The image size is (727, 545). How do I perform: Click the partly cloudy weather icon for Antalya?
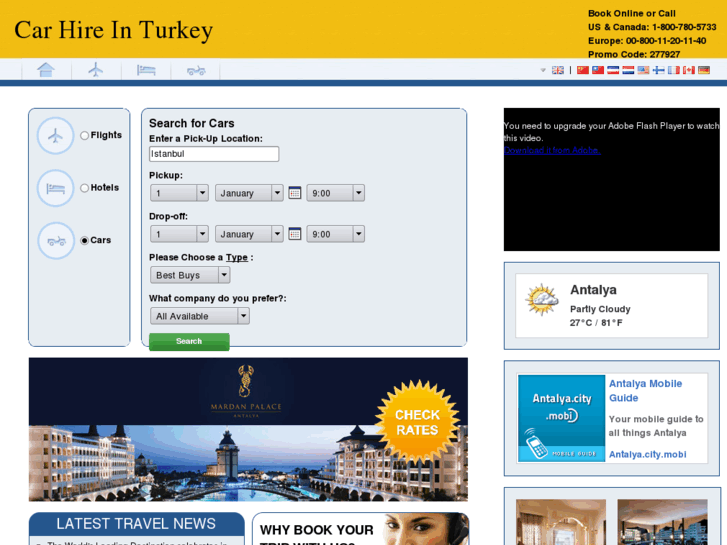[542, 300]
